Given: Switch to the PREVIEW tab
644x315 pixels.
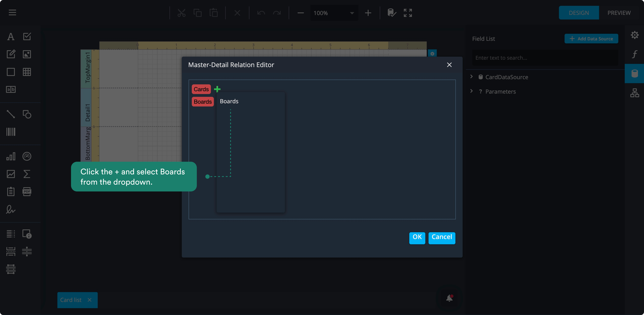Looking at the screenshot, I should click(619, 13).
